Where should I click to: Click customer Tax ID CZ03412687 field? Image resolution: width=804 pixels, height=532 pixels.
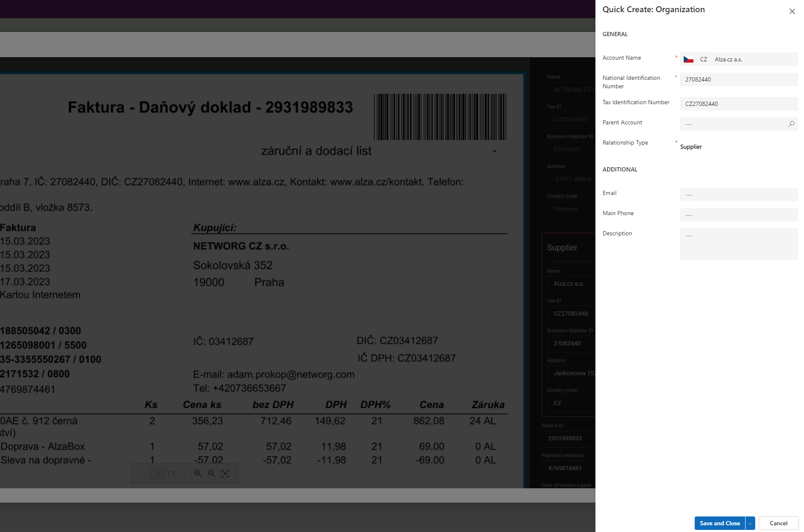click(571, 120)
